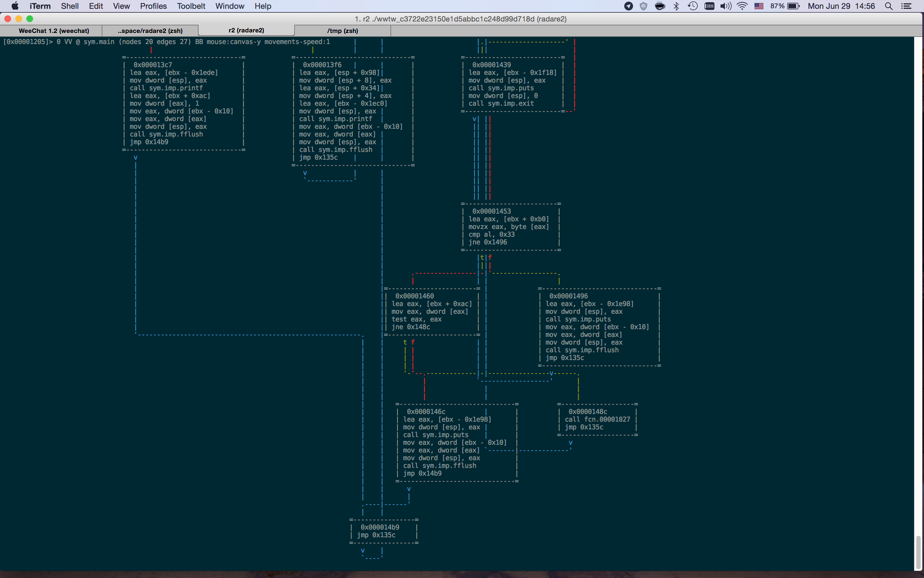The height and width of the screenshot is (578, 924).
Task: Open the Window menu
Action: click(x=229, y=6)
